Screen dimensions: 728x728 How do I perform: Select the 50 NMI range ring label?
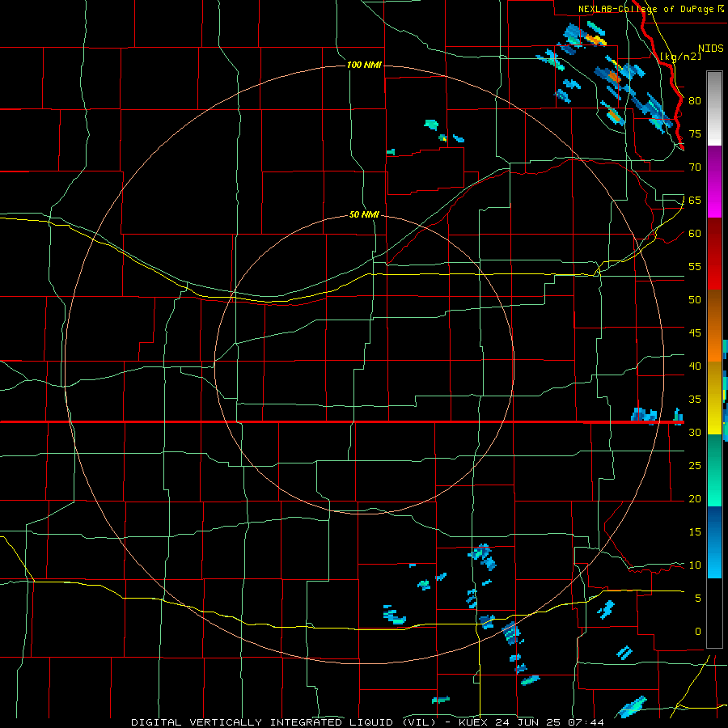click(364, 214)
